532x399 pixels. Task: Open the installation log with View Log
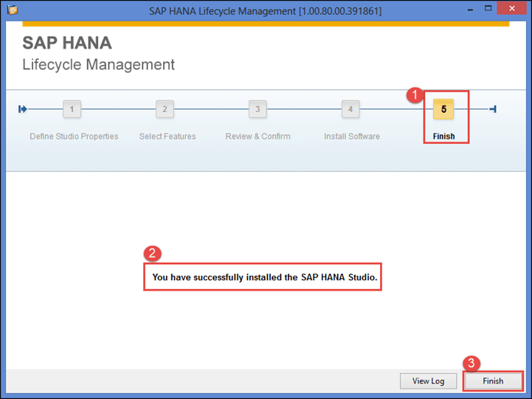point(428,381)
